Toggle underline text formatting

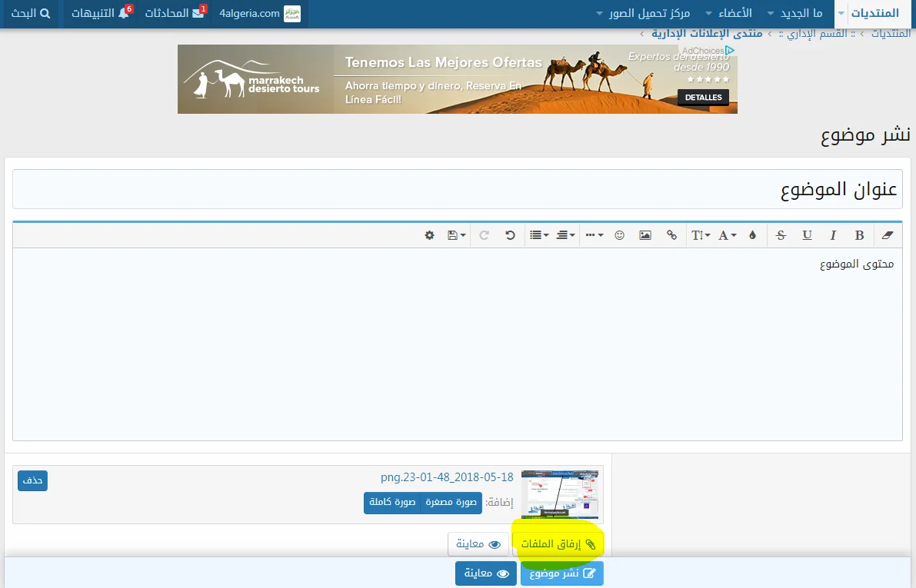[x=807, y=235]
